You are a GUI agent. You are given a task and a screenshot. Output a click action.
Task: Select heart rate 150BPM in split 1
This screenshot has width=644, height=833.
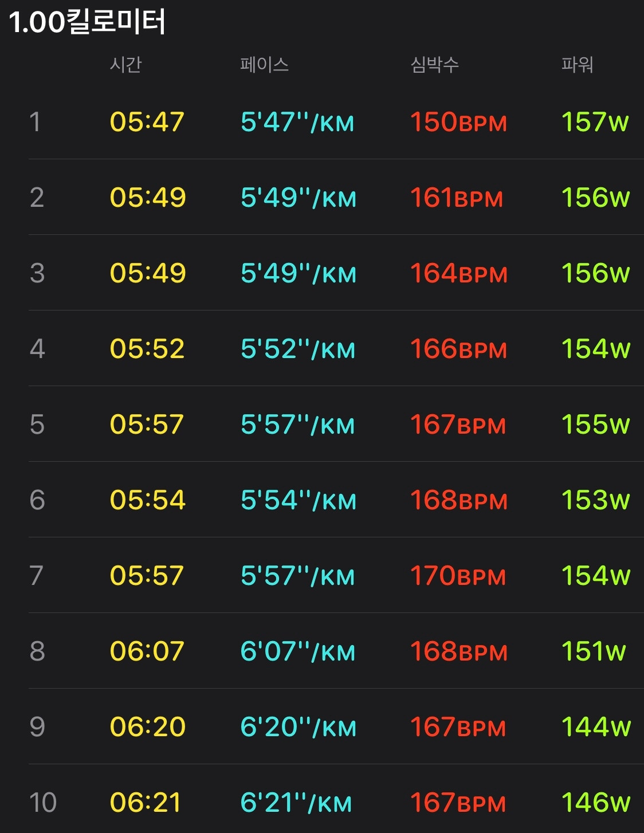pyautogui.click(x=459, y=122)
